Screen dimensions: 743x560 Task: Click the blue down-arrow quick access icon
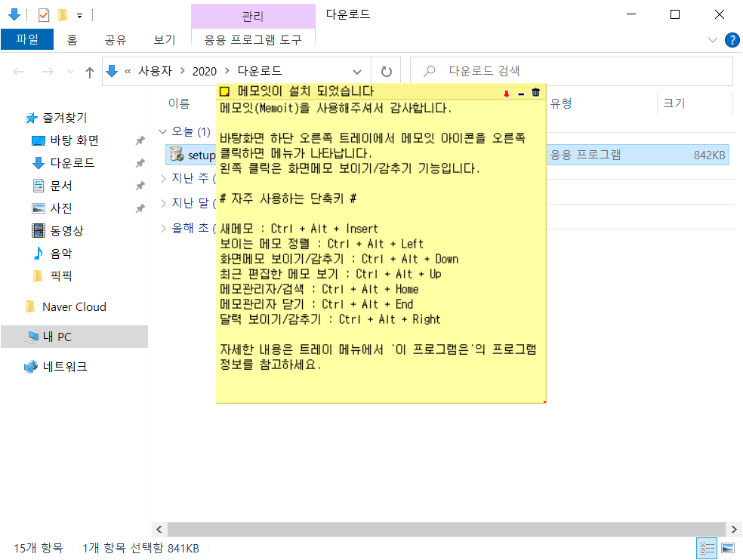(x=14, y=14)
